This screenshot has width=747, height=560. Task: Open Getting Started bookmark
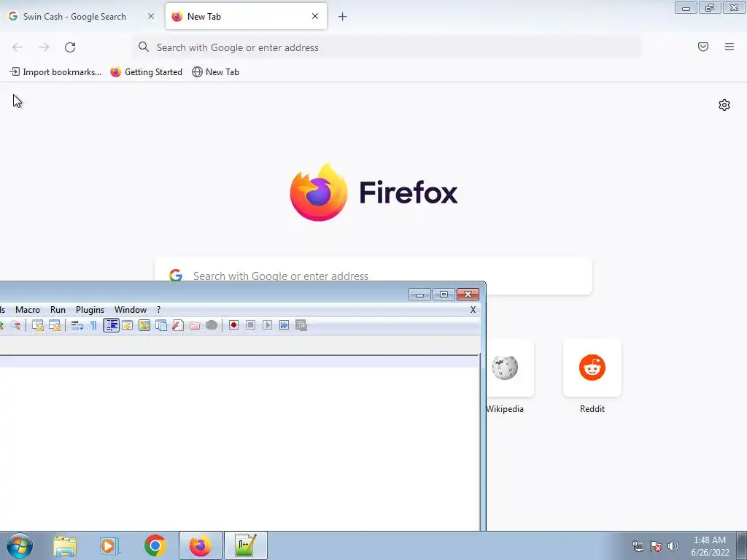click(146, 72)
